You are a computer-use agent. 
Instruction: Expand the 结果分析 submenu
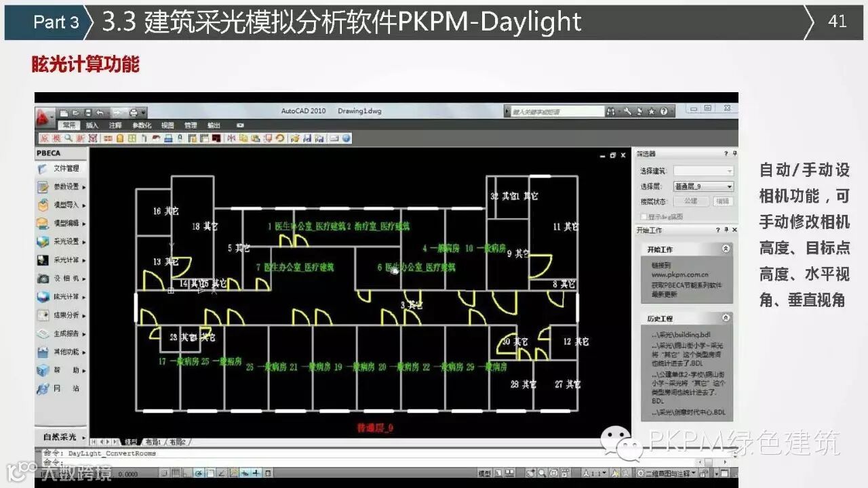[x=84, y=315]
